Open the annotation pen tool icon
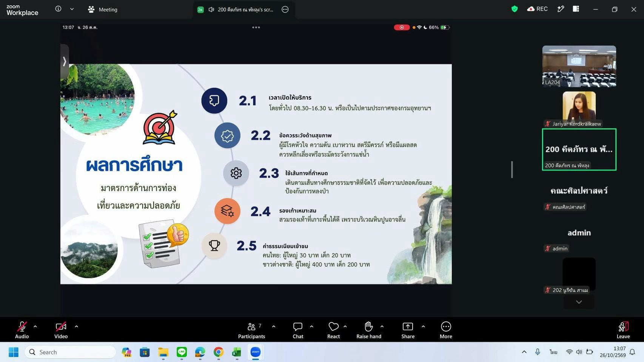Screen dimensions: 644x362 tap(561, 9)
